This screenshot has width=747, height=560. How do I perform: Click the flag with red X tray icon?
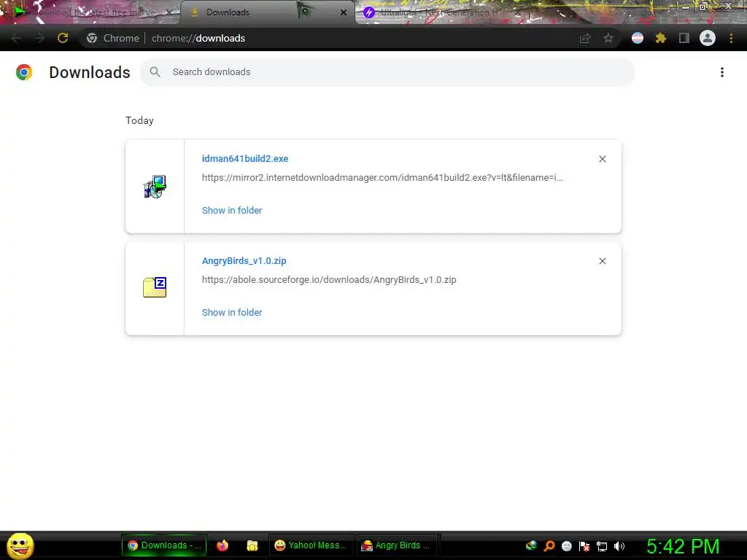tap(584, 546)
